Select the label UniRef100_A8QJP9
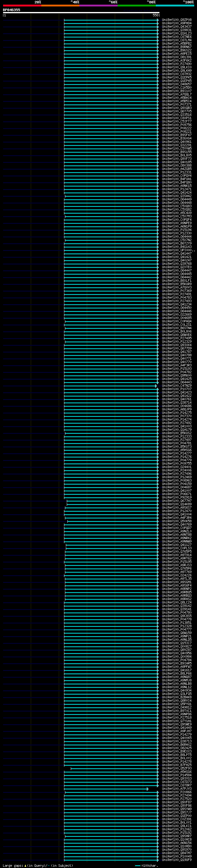This screenshot has width=197, height=868. click(x=176, y=410)
